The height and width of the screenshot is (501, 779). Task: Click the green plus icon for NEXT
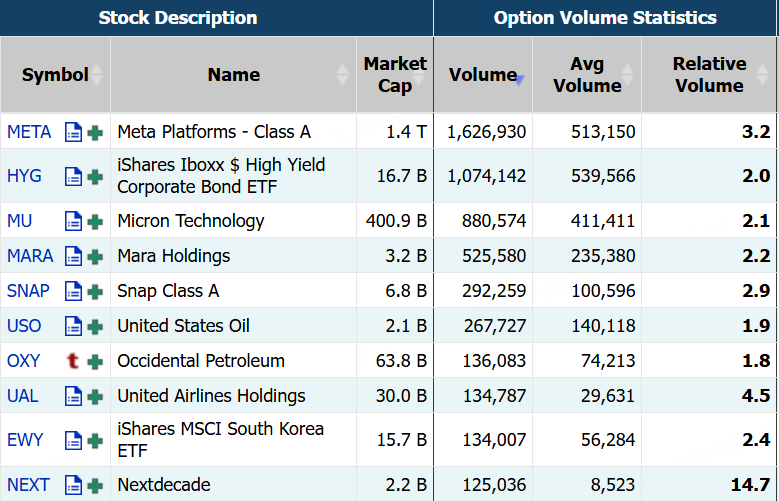(95, 486)
